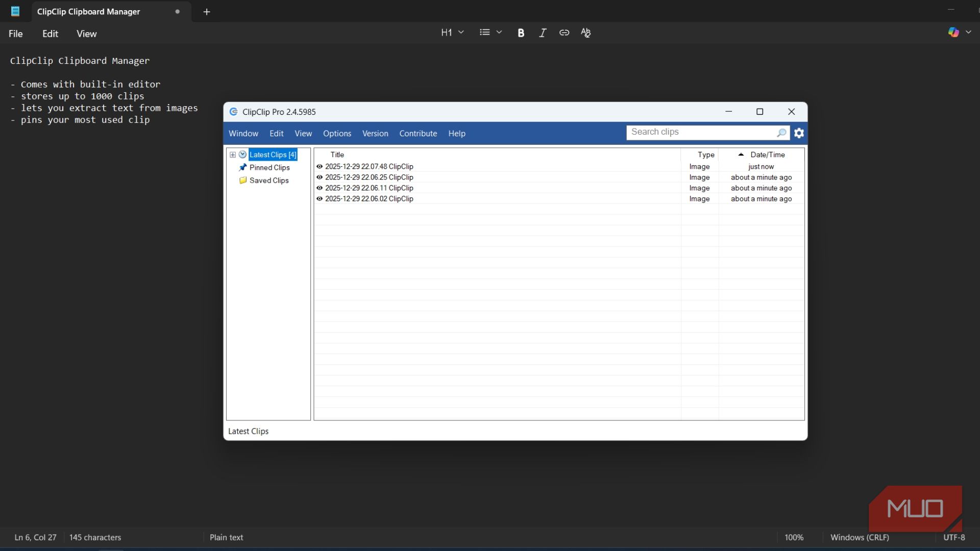Click the pushpin icon beside Pinned Clips

(243, 167)
